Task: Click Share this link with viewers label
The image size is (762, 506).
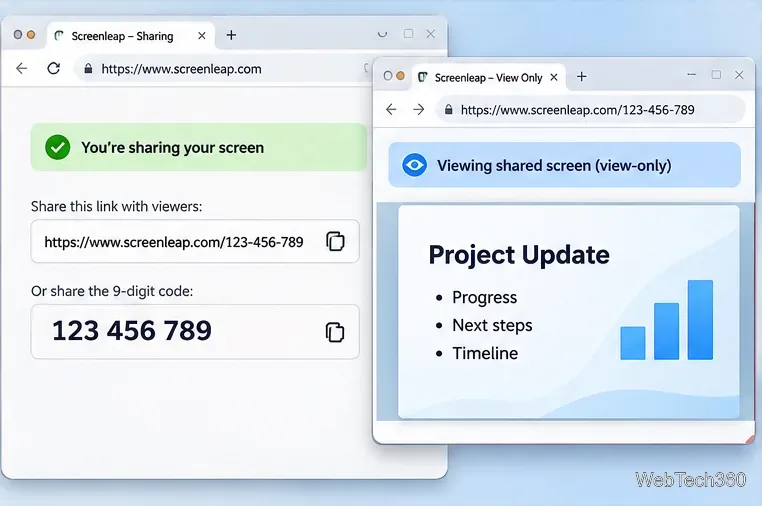Action: coord(117,207)
